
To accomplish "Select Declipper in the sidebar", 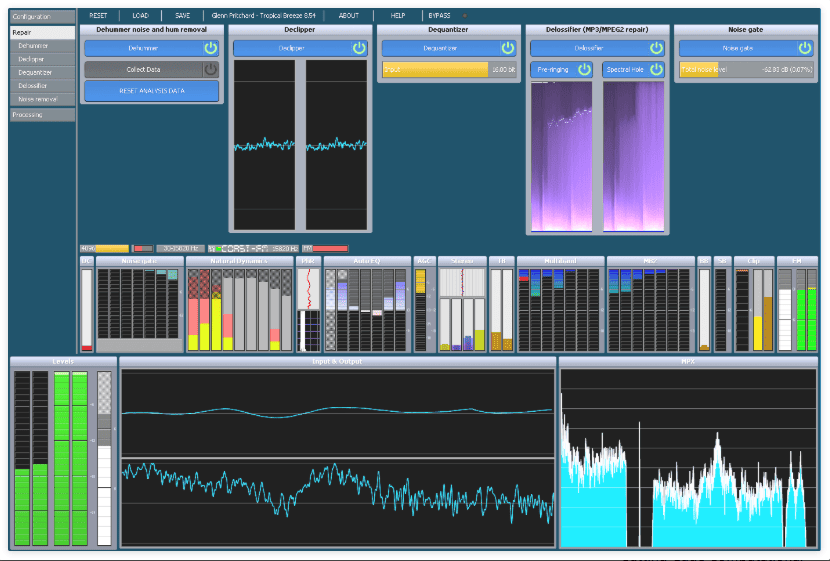I will click(x=42, y=59).
